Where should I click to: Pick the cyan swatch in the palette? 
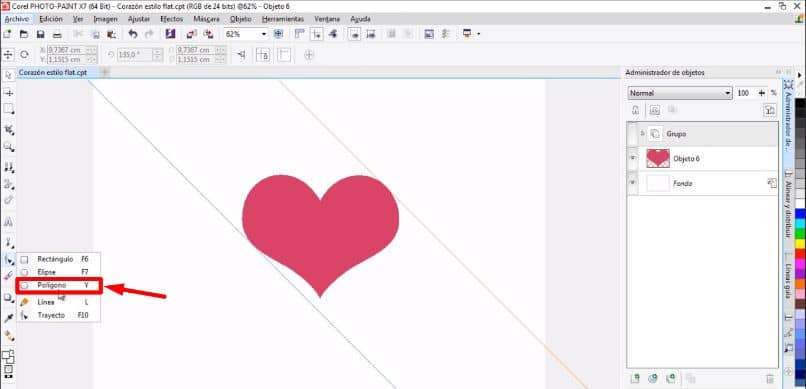[x=800, y=223]
